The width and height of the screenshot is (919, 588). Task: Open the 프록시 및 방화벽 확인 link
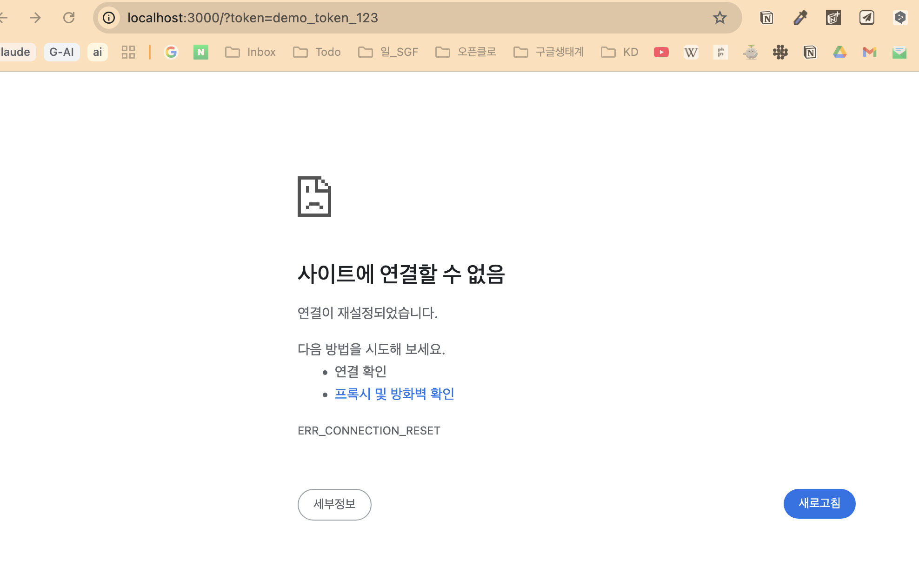pyautogui.click(x=394, y=394)
